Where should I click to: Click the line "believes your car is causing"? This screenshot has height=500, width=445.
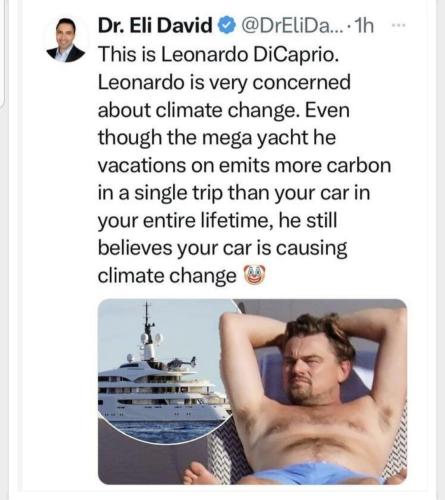[222, 249]
